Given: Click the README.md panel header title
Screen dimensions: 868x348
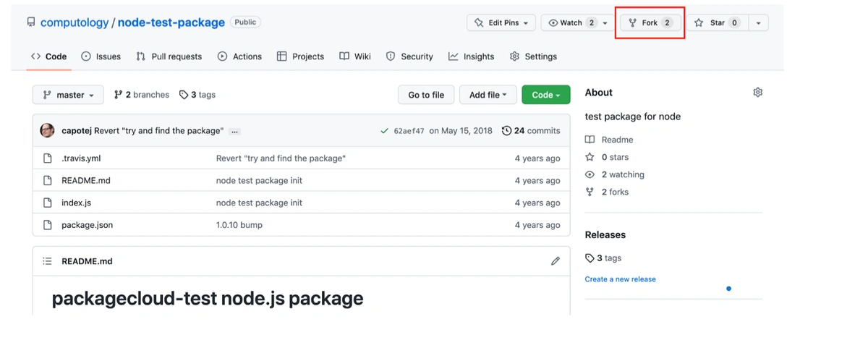Looking at the screenshot, I should click(87, 261).
